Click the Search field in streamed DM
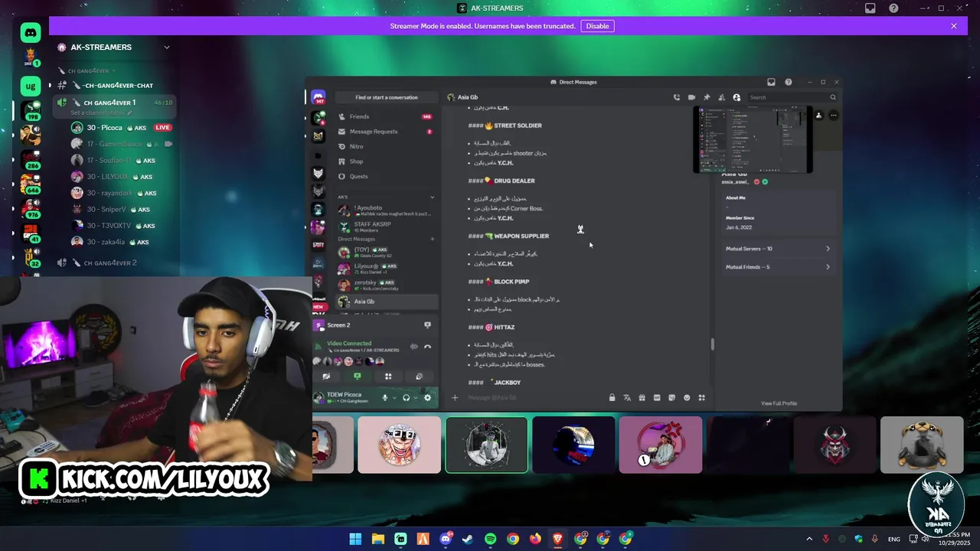The width and height of the screenshot is (980, 551). 792,97
